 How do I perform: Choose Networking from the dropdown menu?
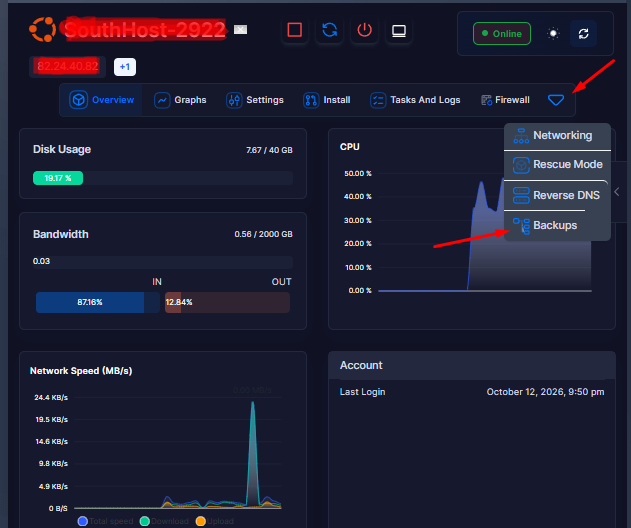coord(557,136)
